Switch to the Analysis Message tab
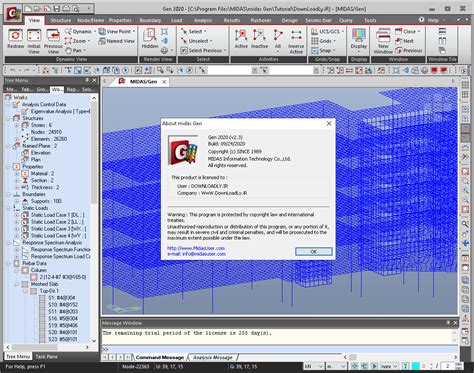The image size is (474, 373). click(213, 357)
